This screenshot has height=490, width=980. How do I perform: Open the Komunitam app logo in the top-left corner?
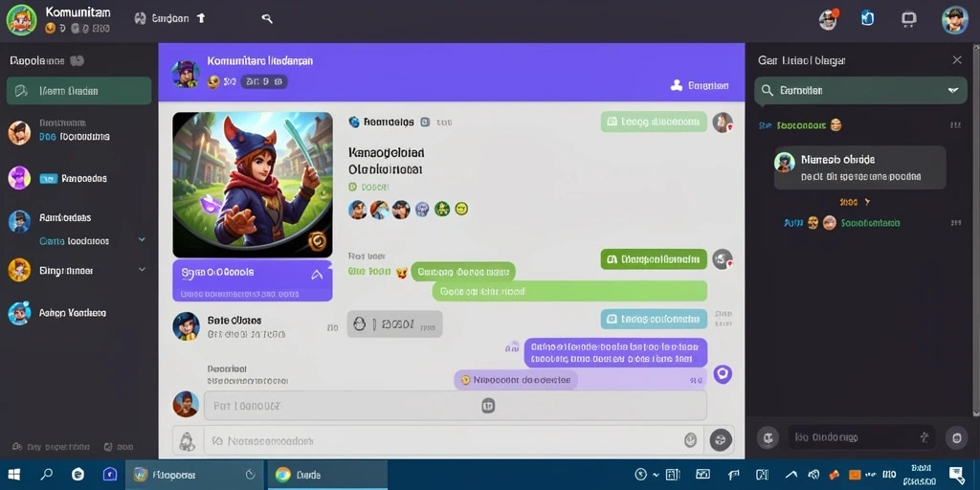(21, 19)
